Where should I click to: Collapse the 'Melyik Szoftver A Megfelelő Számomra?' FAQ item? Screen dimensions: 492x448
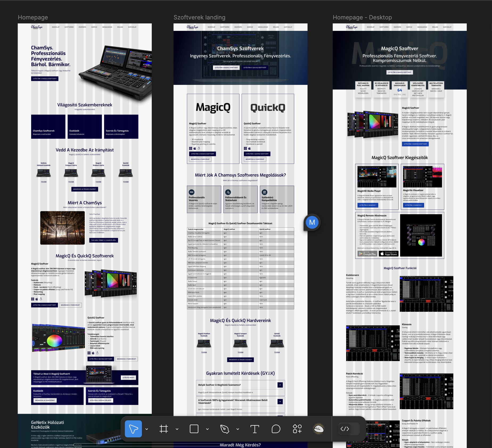(x=280, y=385)
